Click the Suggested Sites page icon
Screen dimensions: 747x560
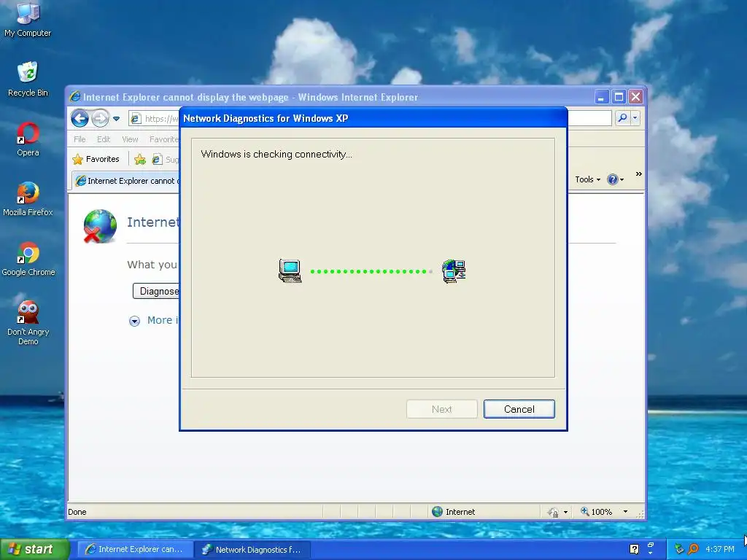[x=157, y=160]
